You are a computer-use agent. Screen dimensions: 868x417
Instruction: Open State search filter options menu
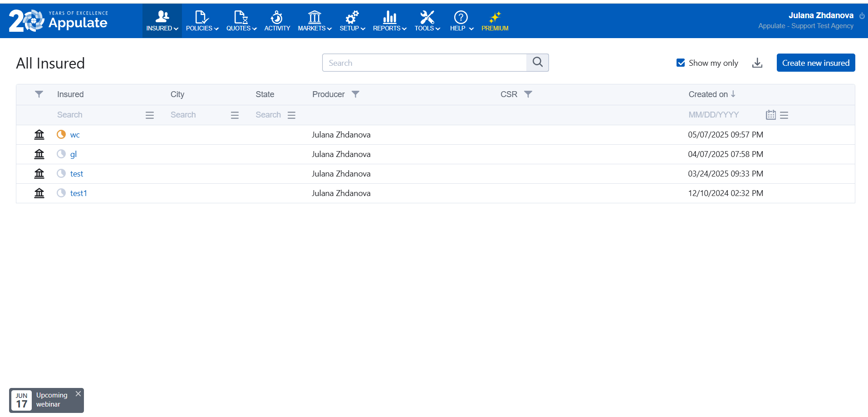coord(292,115)
